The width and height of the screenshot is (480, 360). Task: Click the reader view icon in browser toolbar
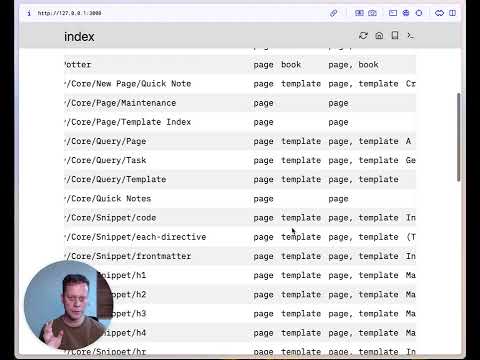pos(359,13)
